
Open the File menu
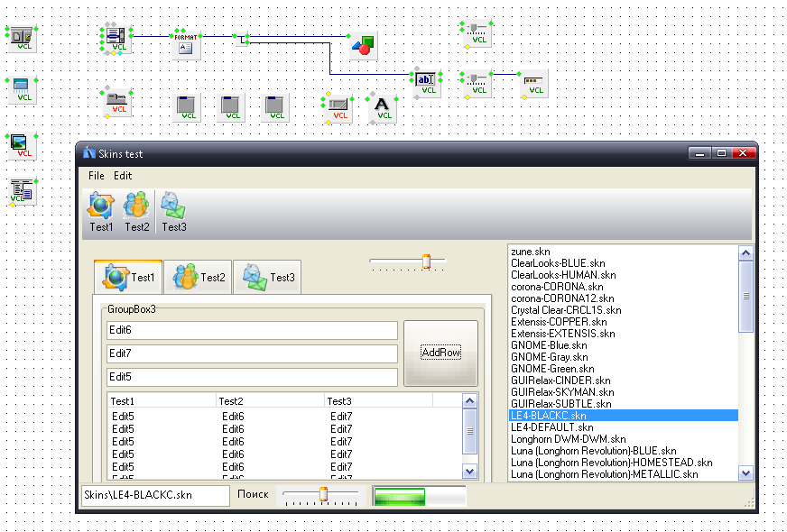point(96,176)
